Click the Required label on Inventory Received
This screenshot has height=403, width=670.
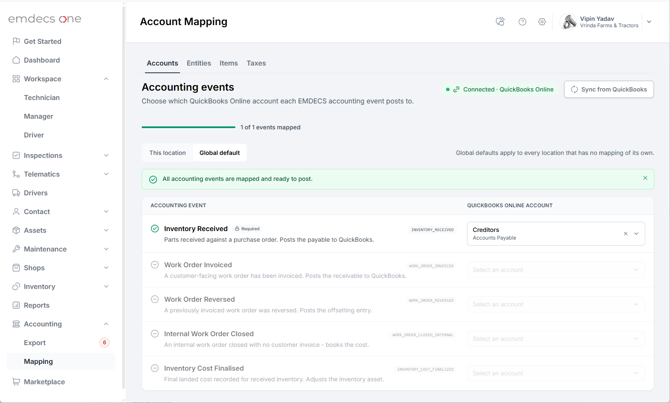click(x=247, y=229)
